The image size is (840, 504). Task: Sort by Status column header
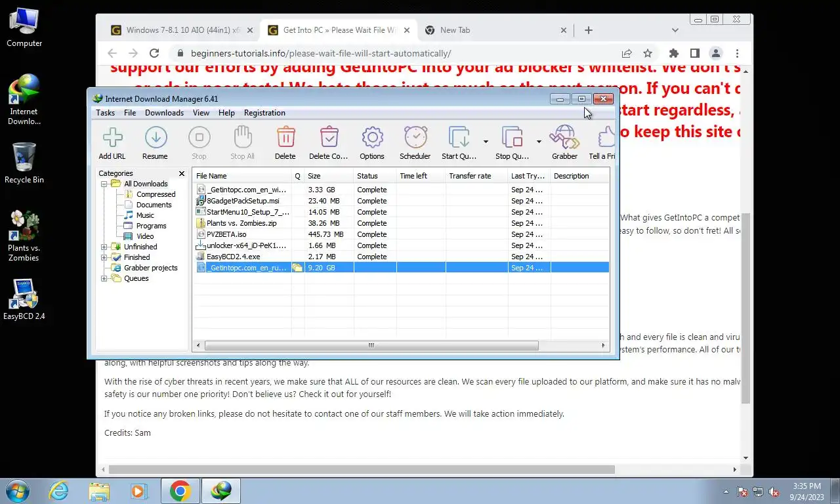coord(375,176)
